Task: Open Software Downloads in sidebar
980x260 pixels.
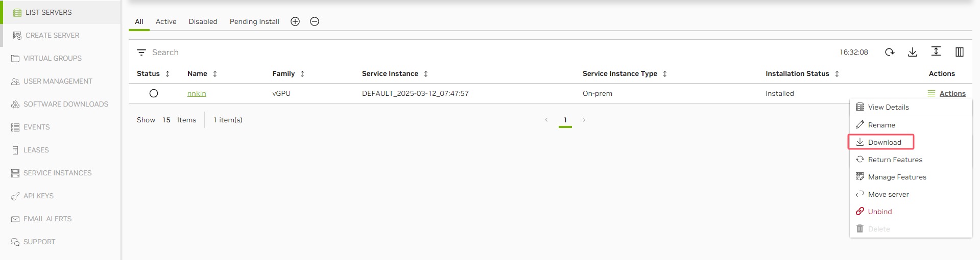Action: coord(65,104)
